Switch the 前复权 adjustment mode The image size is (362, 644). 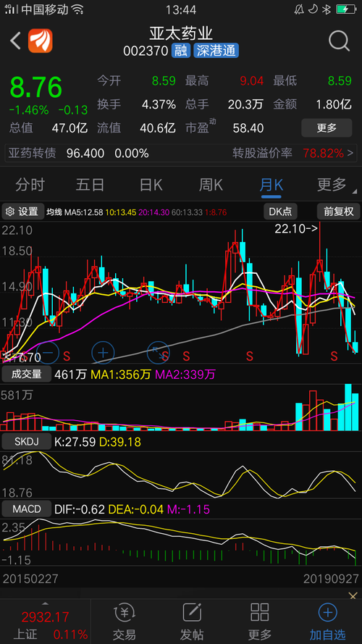339,212
